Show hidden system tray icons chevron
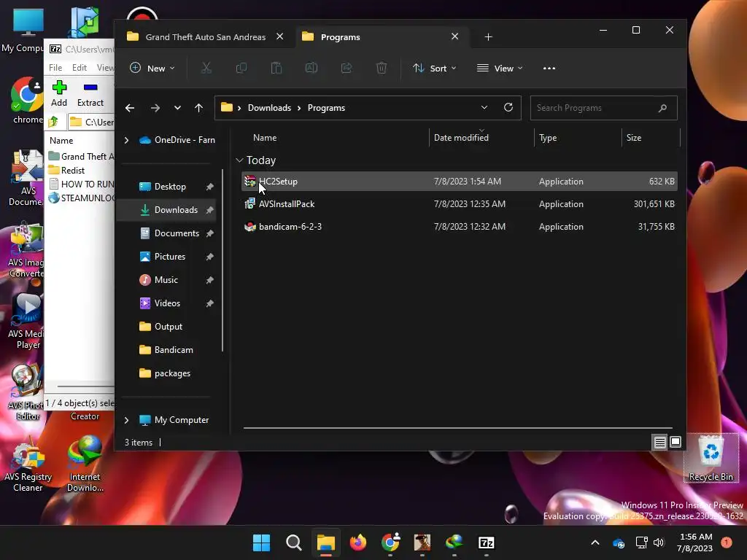The height and width of the screenshot is (560, 747). point(595,542)
